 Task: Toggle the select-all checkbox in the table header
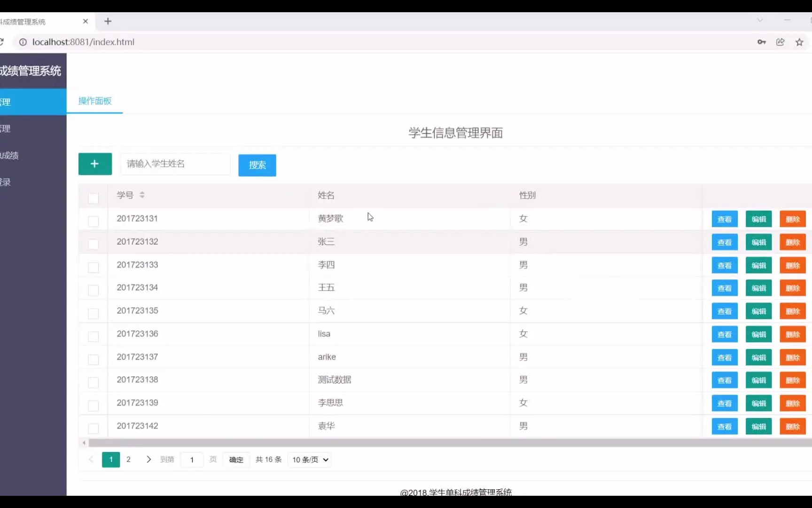[94, 198]
